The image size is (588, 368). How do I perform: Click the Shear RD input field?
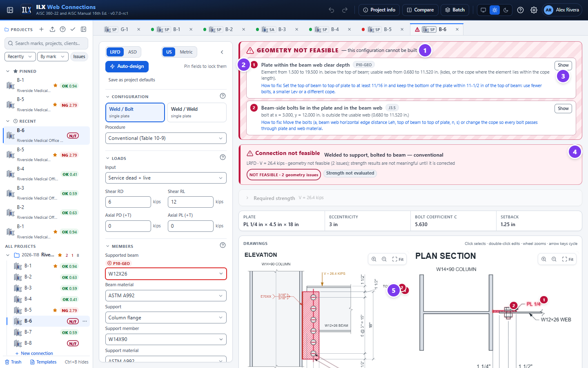pyautogui.click(x=128, y=202)
